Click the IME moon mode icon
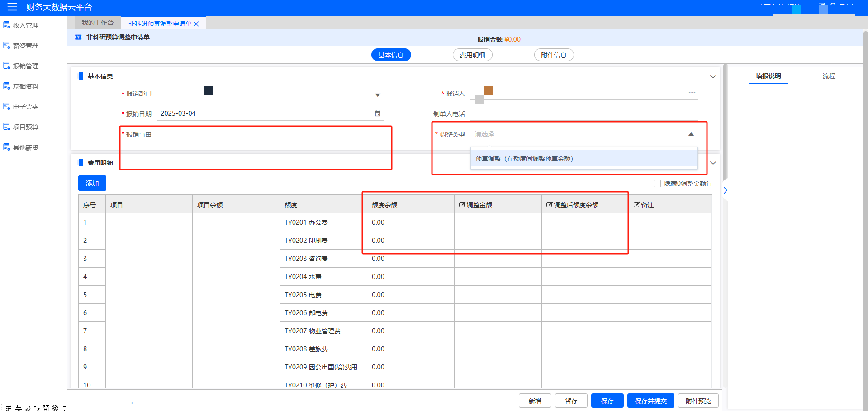Viewport: 868px width, 411px height. click(28, 408)
